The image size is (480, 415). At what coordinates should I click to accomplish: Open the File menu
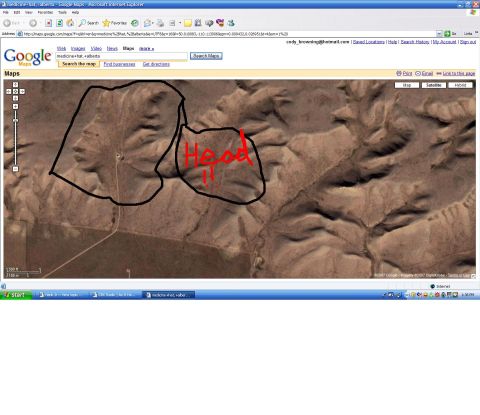pyautogui.click(x=6, y=12)
